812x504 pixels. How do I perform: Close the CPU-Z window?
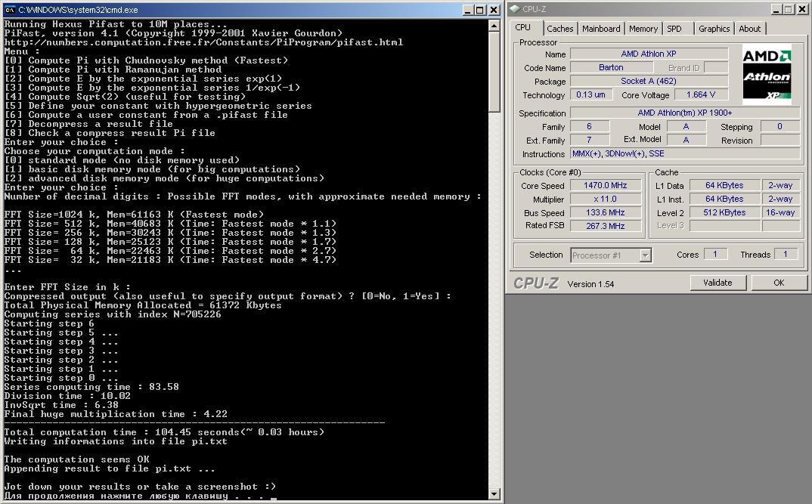tap(801, 9)
